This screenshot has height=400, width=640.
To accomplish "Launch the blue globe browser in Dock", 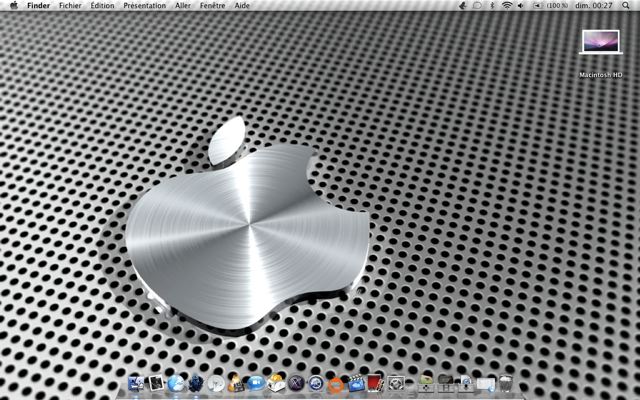I will coord(176,384).
